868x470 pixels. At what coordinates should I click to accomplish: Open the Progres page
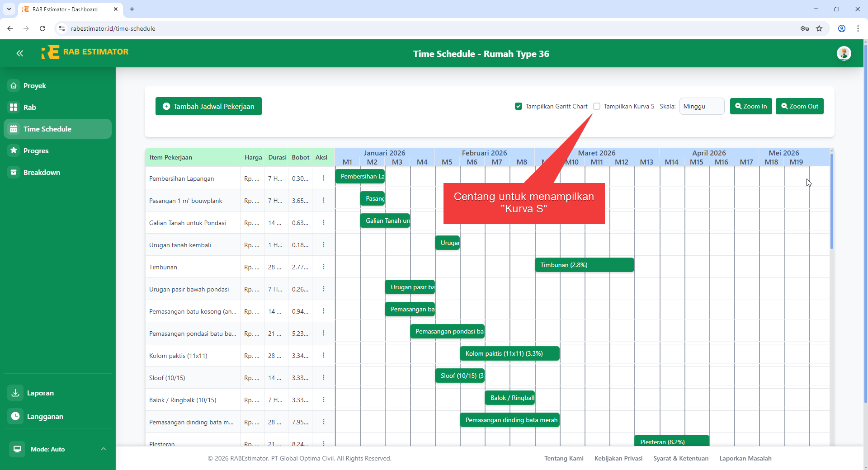coord(36,150)
